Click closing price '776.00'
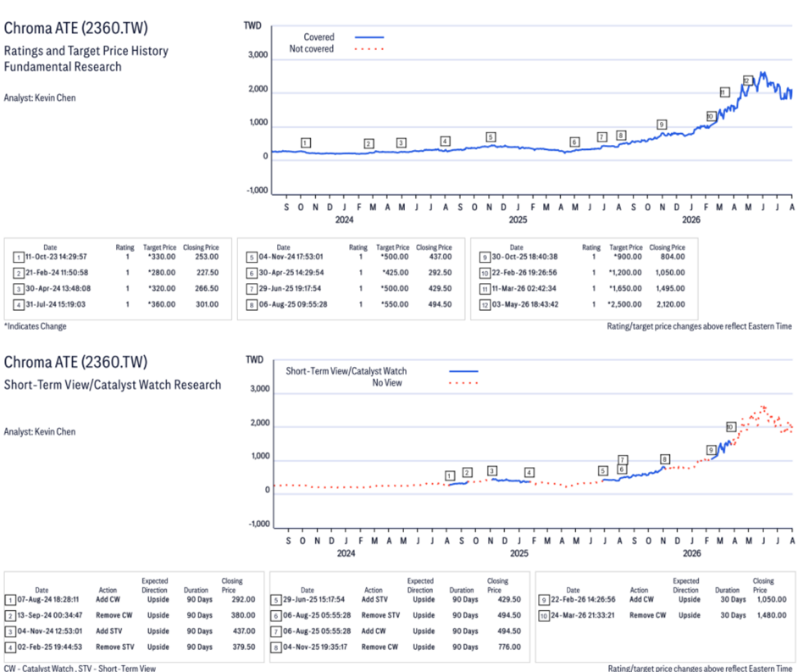 point(509,647)
